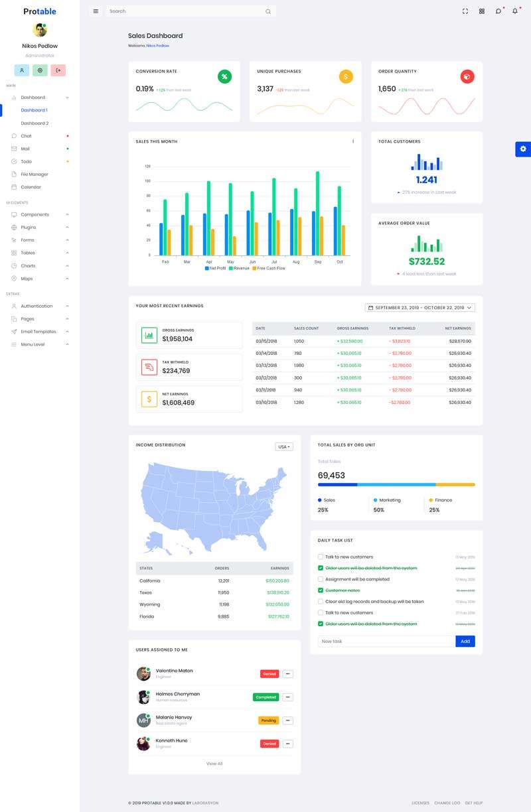The width and height of the screenshot is (531, 812).
Task: Open File Manager from sidebar
Action: [35, 174]
